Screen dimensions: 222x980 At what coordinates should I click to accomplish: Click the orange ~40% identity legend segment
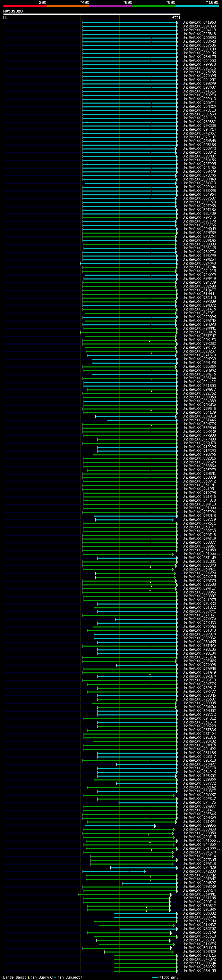click(68, 6)
